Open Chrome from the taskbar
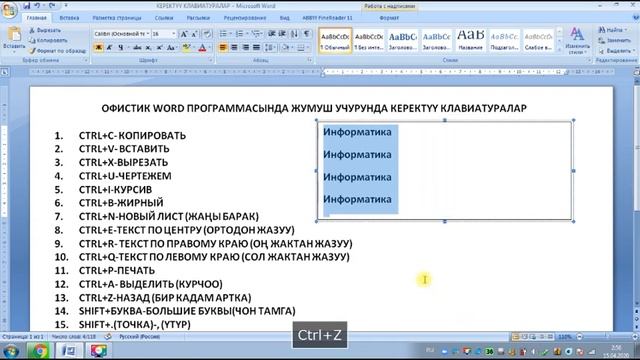This screenshot has height=360, width=640. click(x=40, y=351)
